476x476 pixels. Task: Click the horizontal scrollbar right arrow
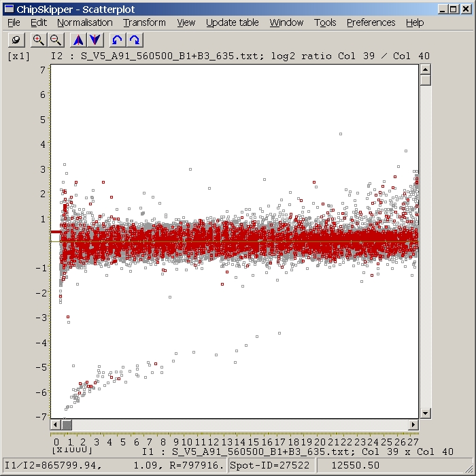pyautogui.click(x=413, y=425)
